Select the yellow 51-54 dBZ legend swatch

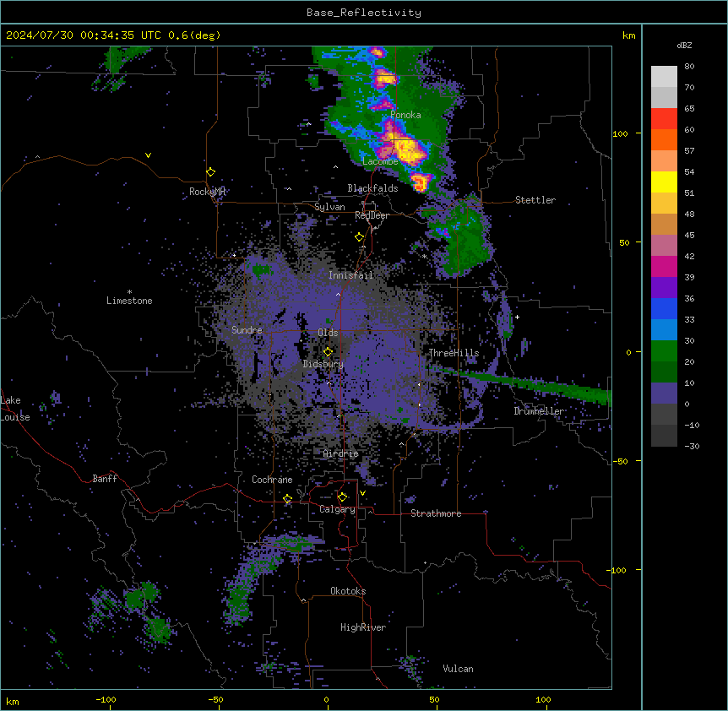pyautogui.click(x=664, y=182)
